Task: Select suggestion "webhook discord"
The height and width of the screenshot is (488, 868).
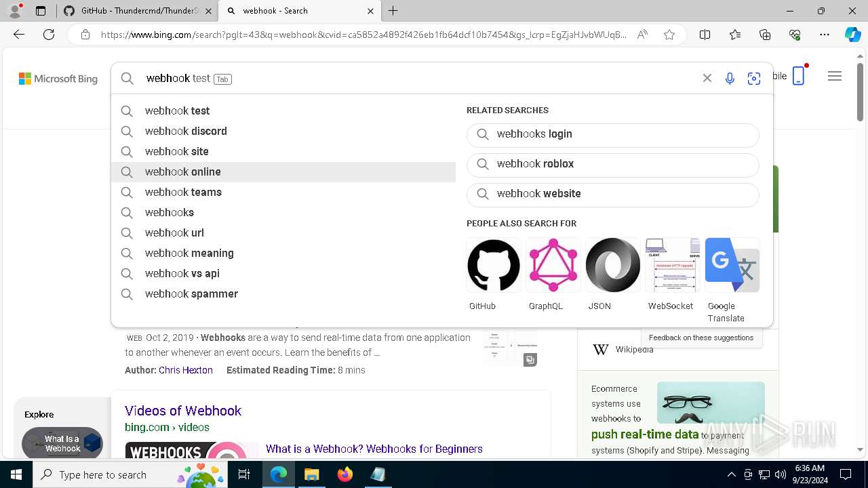Action: point(283,131)
